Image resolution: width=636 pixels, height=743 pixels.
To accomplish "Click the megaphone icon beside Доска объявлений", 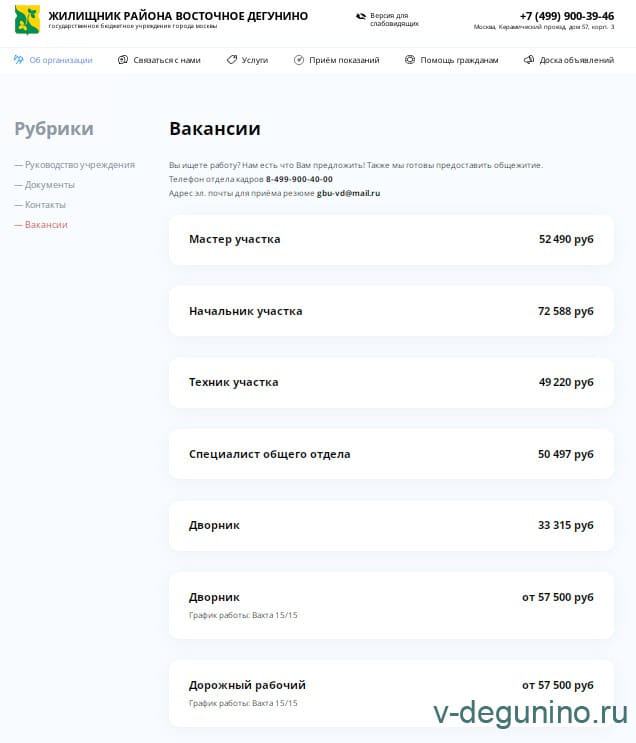I will (529, 60).
